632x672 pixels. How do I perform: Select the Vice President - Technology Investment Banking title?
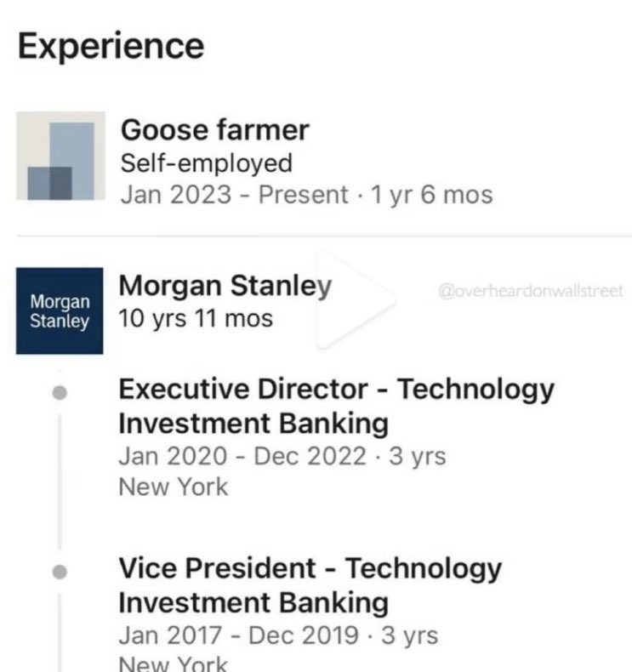click(310, 585)
